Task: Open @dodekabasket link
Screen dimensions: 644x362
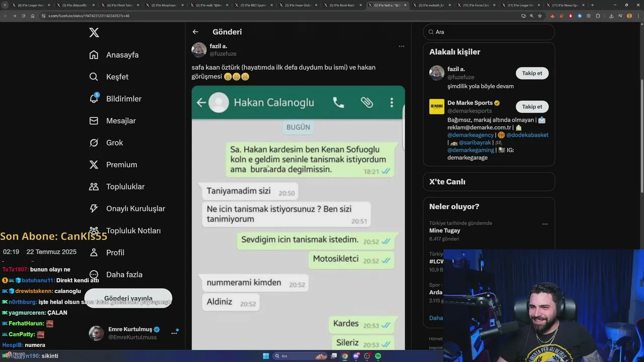Action: click(x=527, y=135)
